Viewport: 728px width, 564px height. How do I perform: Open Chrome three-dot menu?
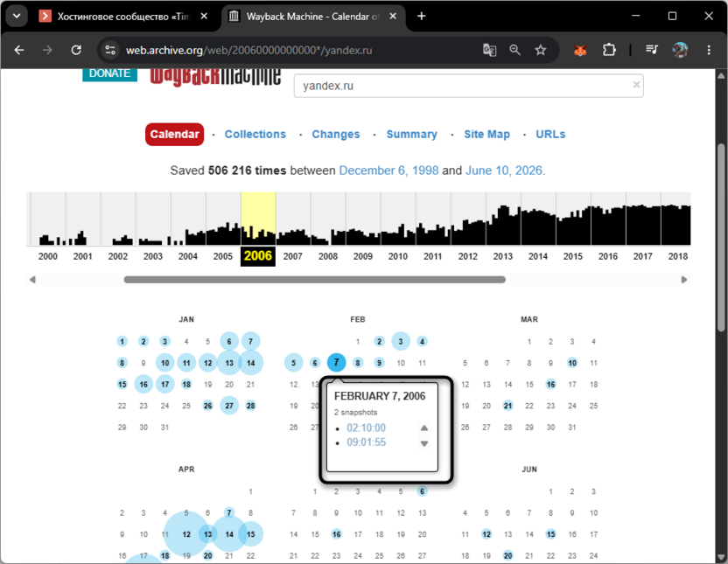709,50
